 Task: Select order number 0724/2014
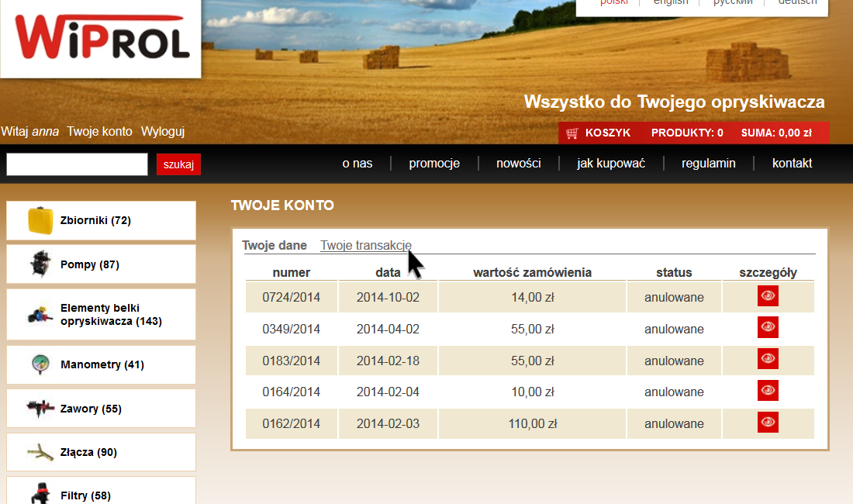tap(291, 298)
